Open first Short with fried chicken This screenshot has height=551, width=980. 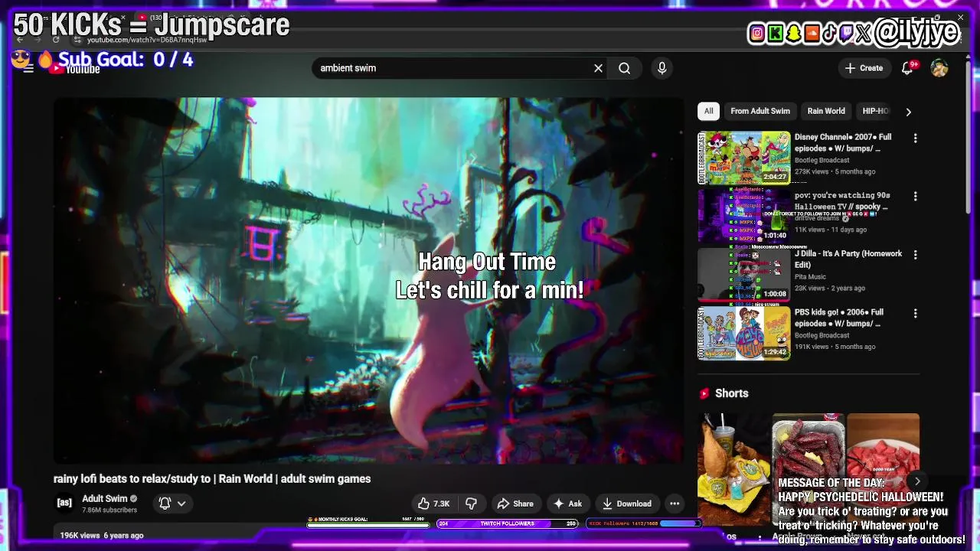733,468
